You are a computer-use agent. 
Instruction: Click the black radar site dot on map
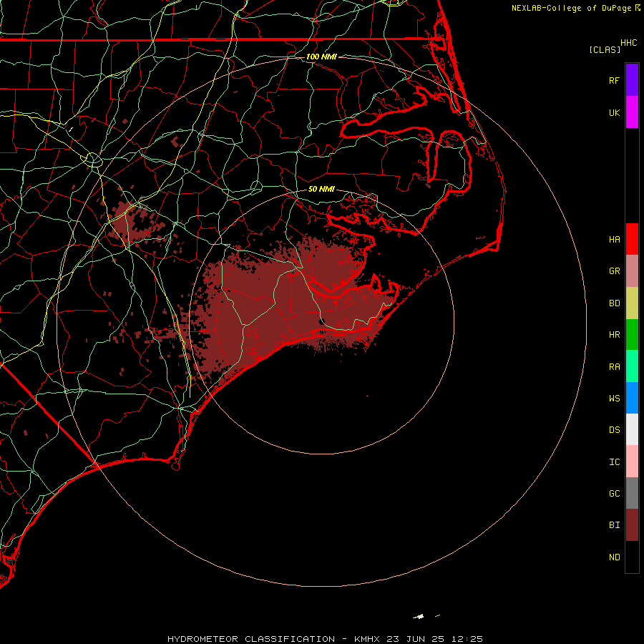point(321,321)
